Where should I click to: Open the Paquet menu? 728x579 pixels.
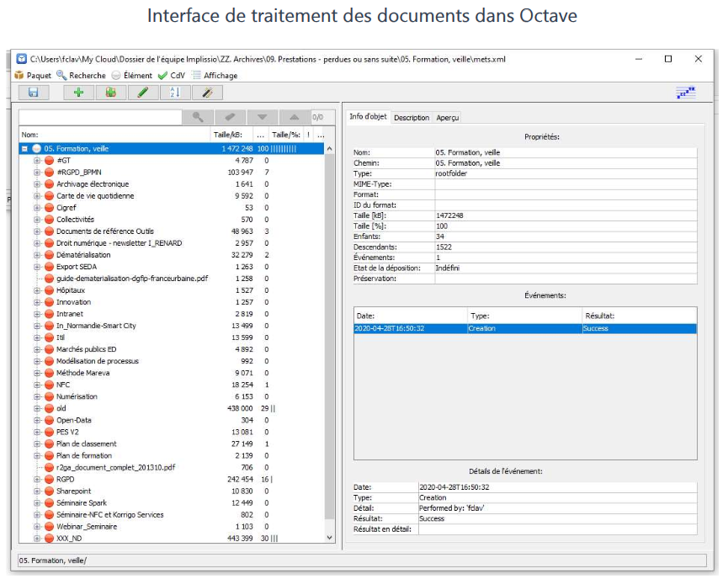pyautogui.click(x=33, y=75)
